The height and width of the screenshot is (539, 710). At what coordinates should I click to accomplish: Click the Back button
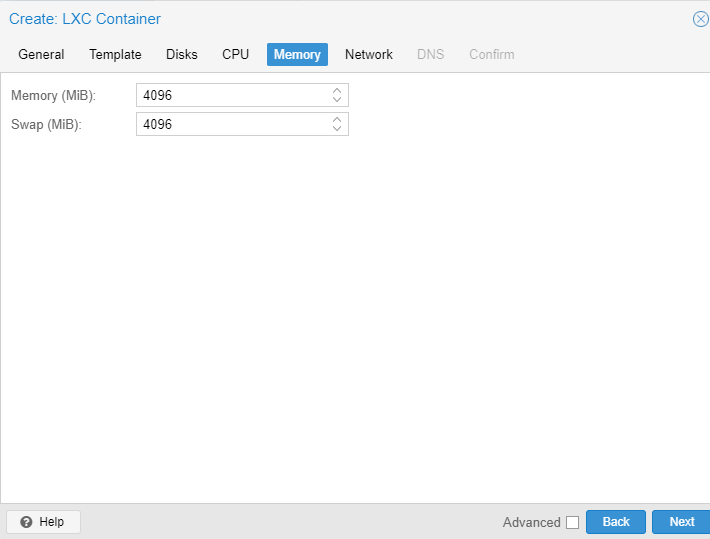coord(616,522)
